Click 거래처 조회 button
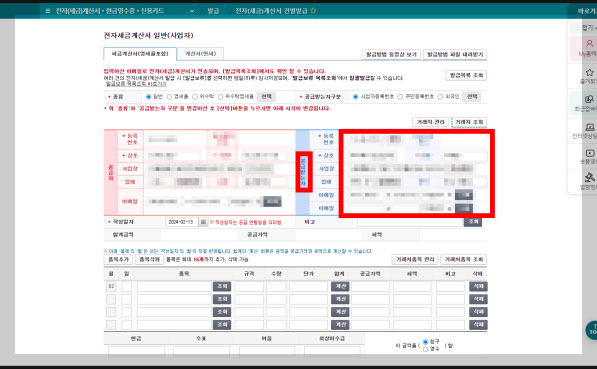The image size is (597, 369). [x=469, y=122]
